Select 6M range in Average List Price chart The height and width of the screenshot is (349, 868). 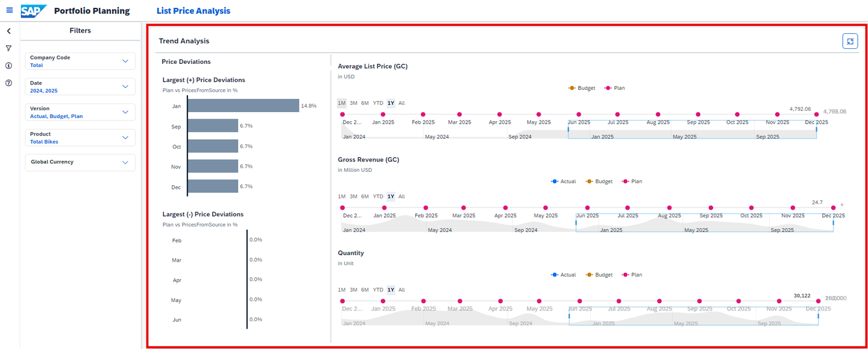pos(365,103)
